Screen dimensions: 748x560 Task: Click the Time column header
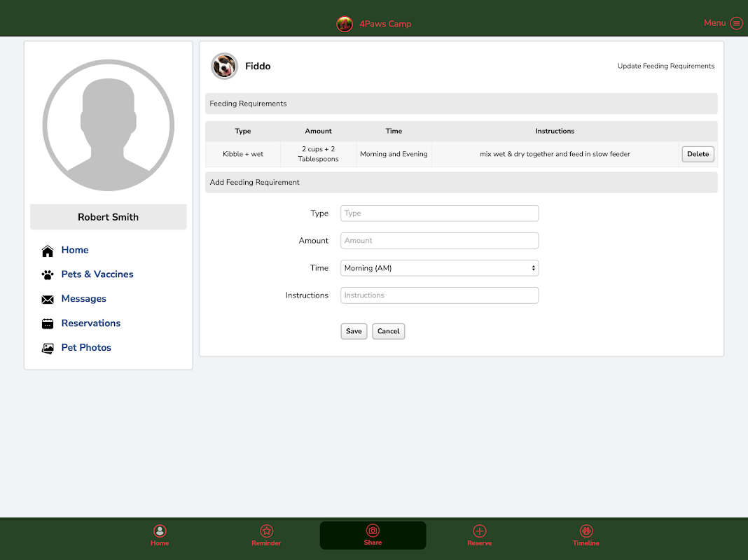pyautogui.click(x=394, y=131)
